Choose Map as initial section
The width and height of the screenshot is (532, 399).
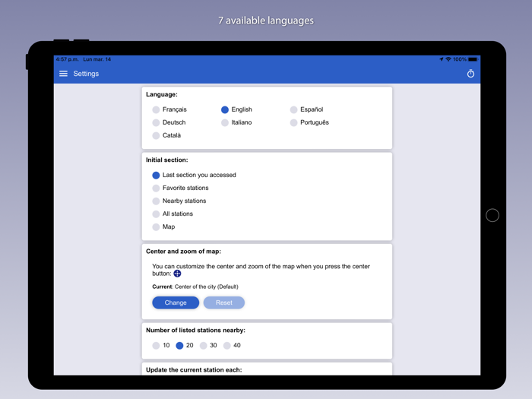[x=163, y=227]
